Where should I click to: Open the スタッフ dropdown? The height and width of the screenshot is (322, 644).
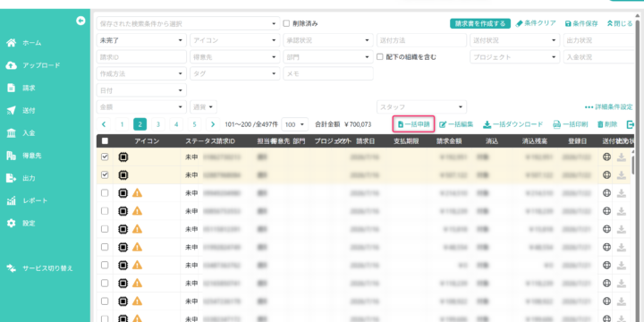pyautogui.click(x=421, y=106)
